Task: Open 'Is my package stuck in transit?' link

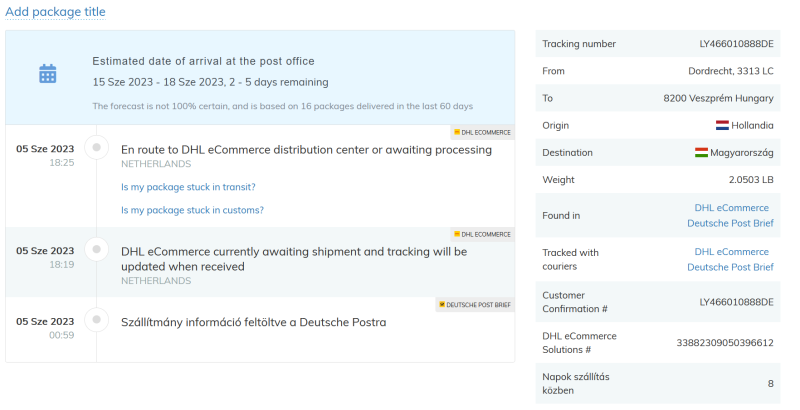Action: pyautogui.click(x=188, y=187)
